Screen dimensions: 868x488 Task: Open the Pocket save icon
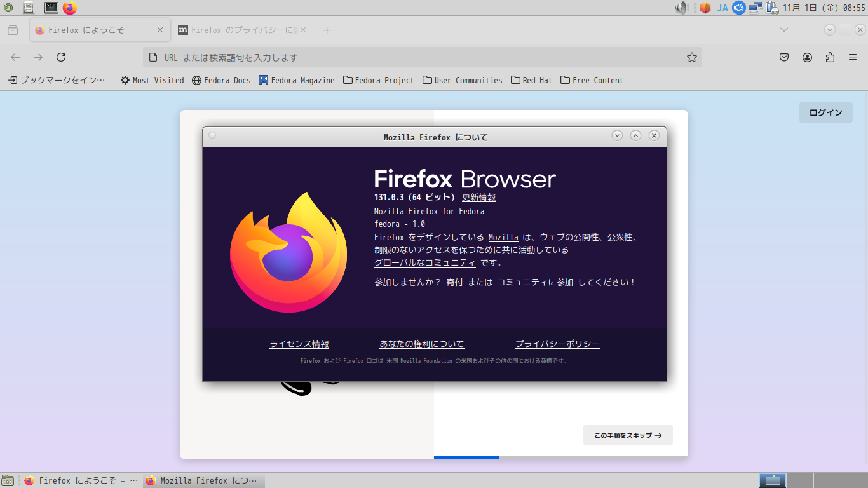coord(784,57)
